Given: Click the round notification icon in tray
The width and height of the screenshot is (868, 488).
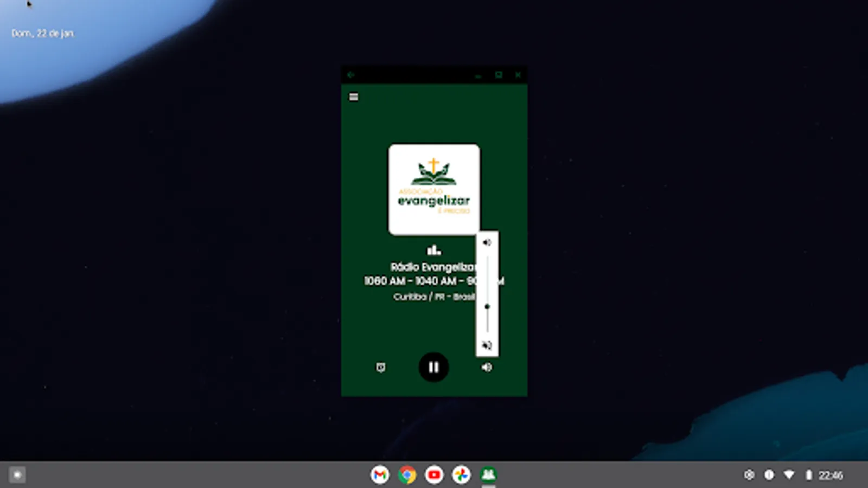Looking at the screenshot, I should tap(769, 475).
